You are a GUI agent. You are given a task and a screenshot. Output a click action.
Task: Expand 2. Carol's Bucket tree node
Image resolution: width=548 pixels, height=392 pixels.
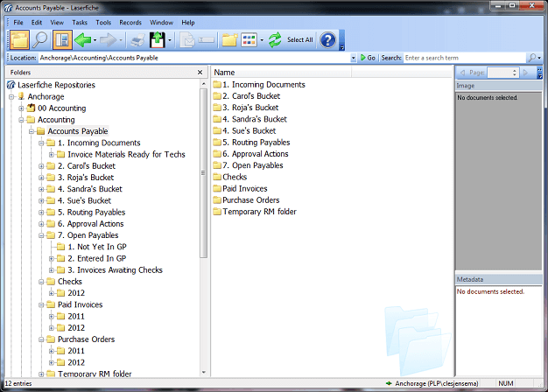tap(41, 166)
